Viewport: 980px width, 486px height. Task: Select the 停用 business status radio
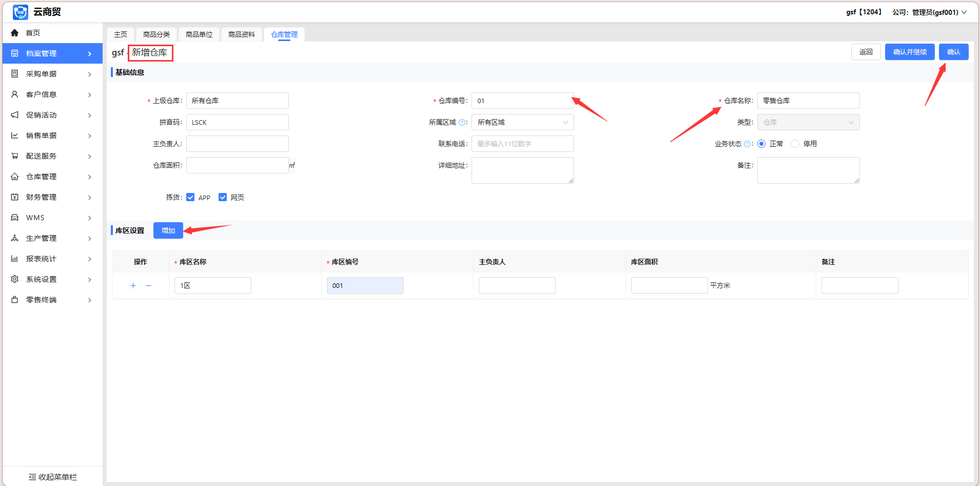point(795,144)
